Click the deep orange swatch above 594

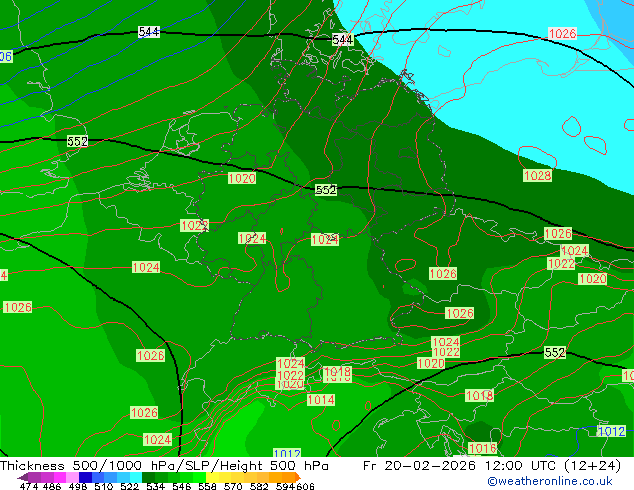point(288,477)
